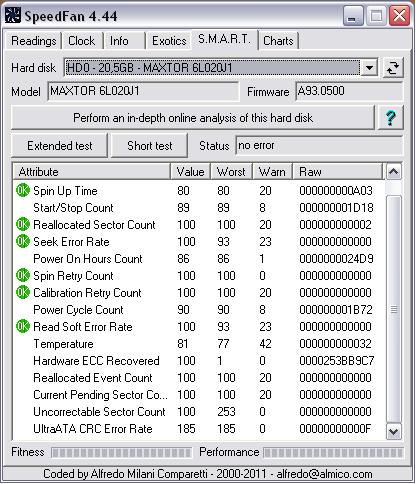
Task: Switch to the Readings tab
Action: point(34,41)
